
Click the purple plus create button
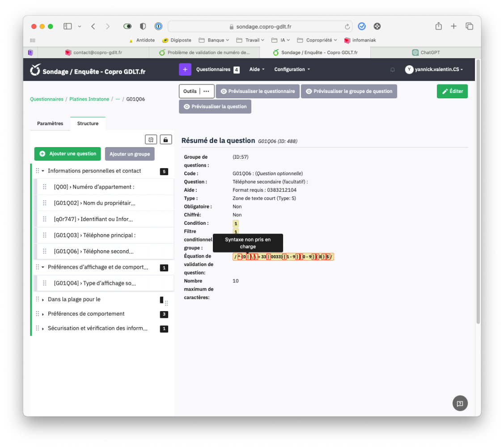click(x=185, y=70)
